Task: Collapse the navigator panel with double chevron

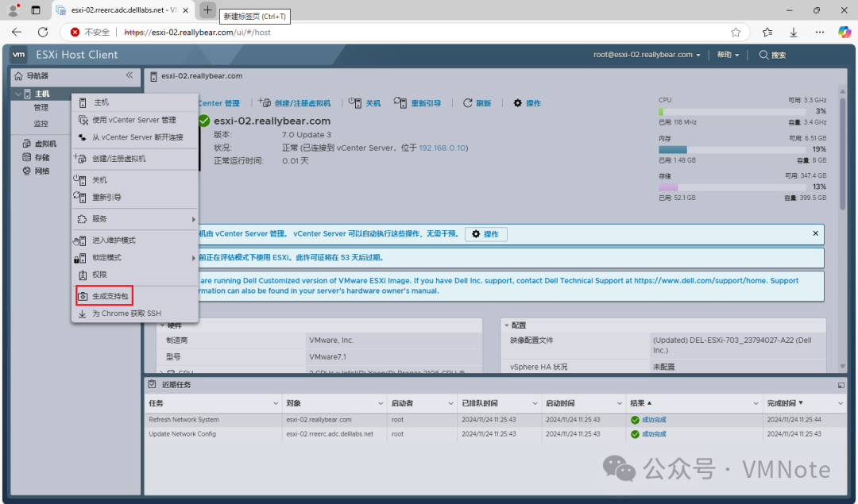Action: pyautogui.click(x=129, y=75)
